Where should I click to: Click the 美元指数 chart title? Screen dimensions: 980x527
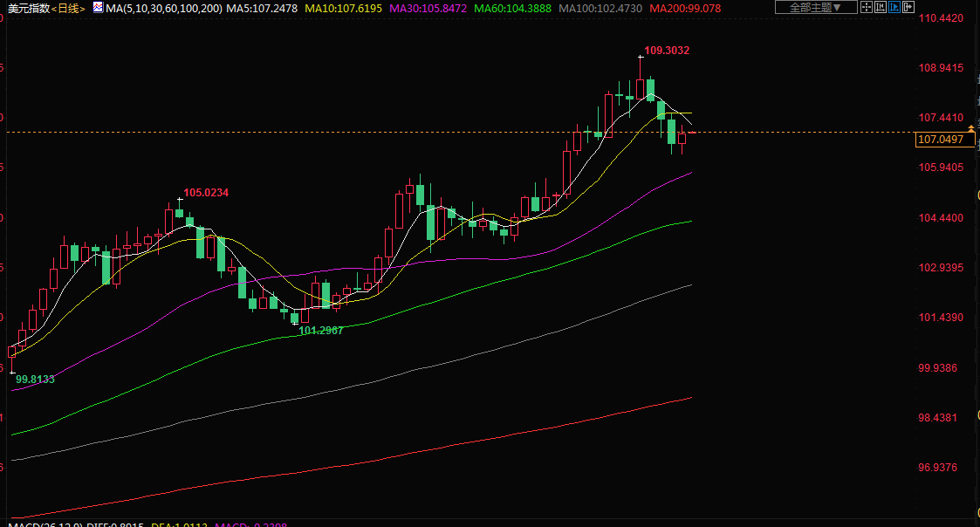tap(27, 8)
